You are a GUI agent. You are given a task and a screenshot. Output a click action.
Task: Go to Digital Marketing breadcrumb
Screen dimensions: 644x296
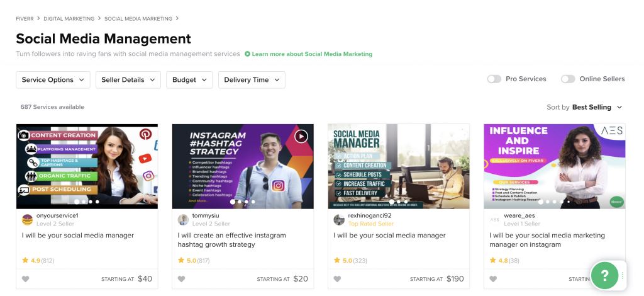point(69,19)
